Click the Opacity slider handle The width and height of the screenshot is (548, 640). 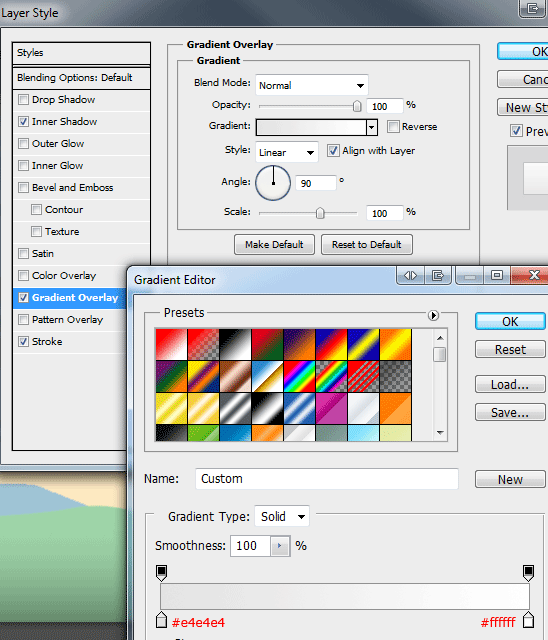pos(357,106)
